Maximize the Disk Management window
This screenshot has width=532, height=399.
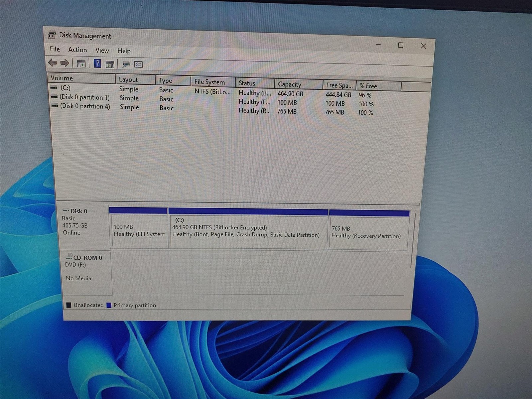[x=401, y=45]
